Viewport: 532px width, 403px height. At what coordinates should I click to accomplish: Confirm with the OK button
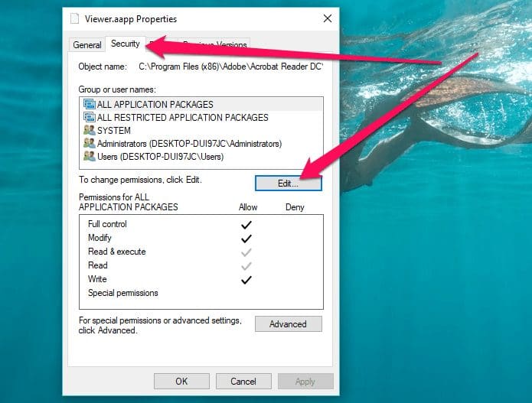(181, 382)
